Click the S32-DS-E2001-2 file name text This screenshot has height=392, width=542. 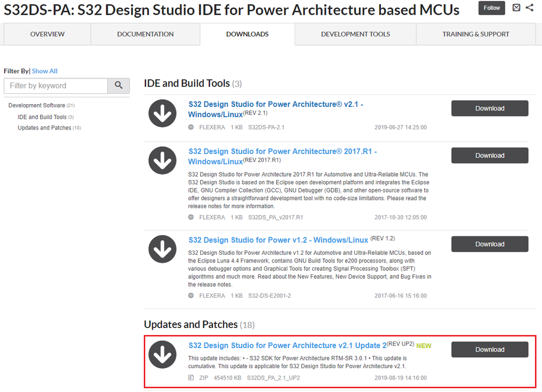pyautogui.click(x=269, y=296)
